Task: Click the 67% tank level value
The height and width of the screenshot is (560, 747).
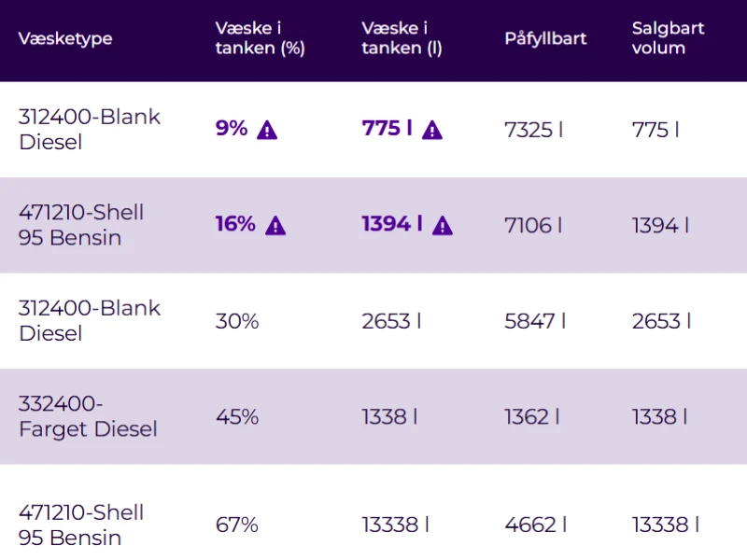Action: click(x=237, y=525)
